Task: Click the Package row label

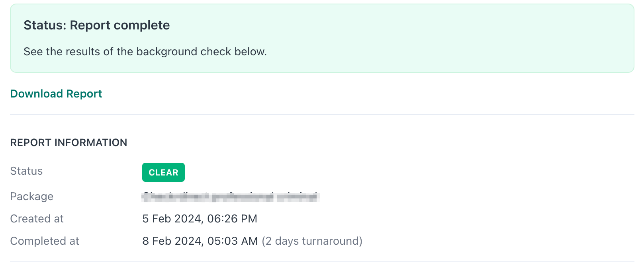Action: pos(31,196)
